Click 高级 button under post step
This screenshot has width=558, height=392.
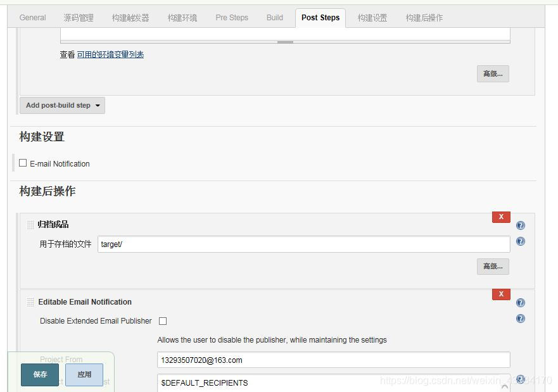click(x=493, y=73)
